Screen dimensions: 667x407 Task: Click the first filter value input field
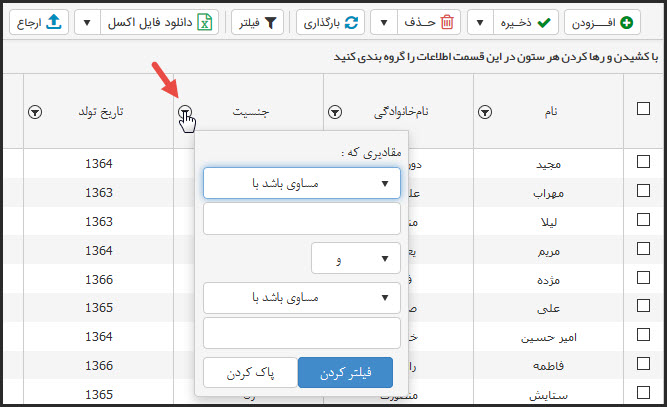(302, 219)
